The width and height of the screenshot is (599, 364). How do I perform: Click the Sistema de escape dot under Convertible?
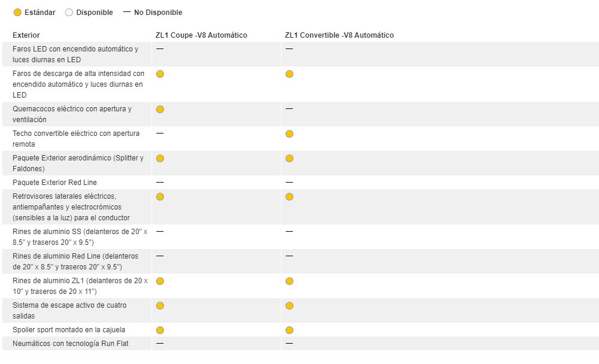289,306
